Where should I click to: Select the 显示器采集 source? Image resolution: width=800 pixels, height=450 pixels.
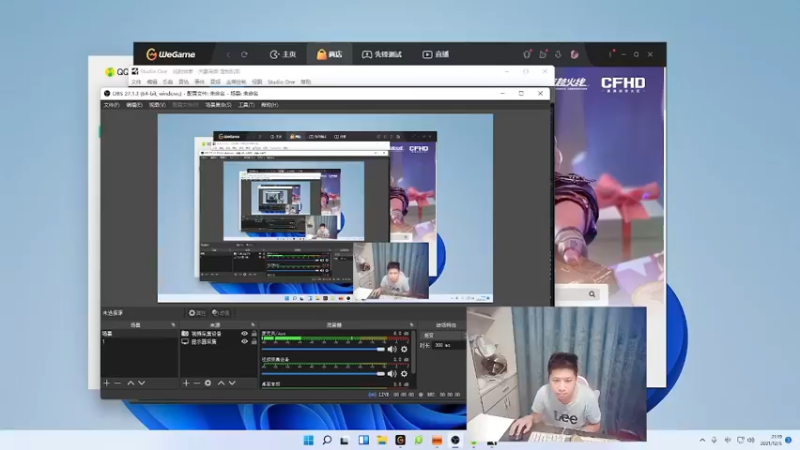pos(204,341)
